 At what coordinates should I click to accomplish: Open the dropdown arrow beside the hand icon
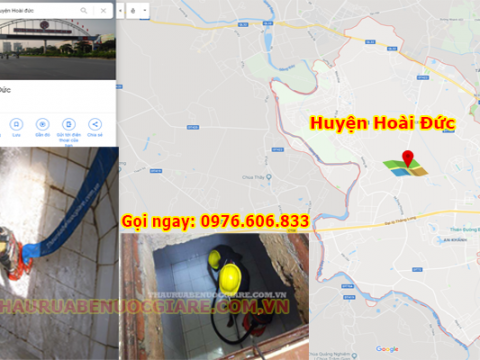pyautogui.click(x=145, y=11)
